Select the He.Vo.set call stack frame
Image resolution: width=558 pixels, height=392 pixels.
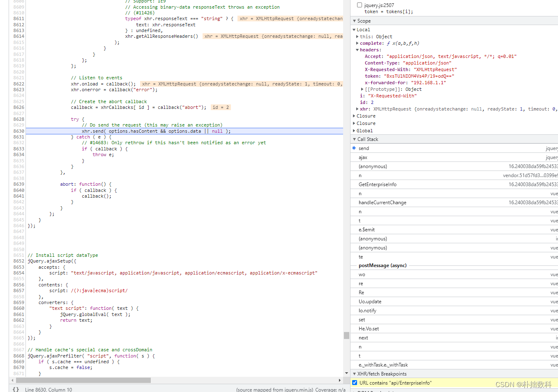click(454, 329)
